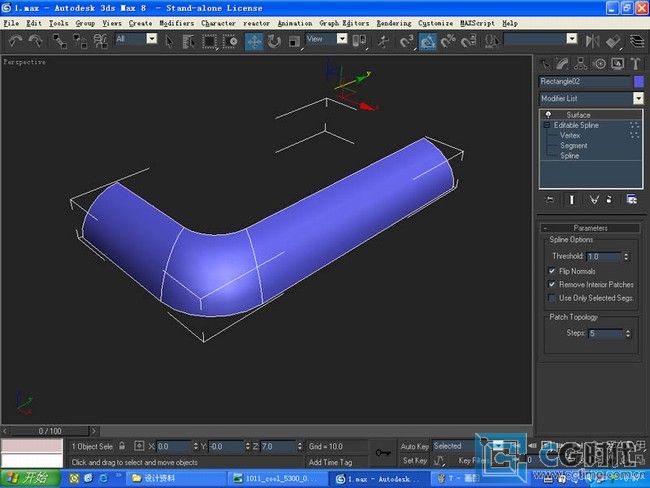Screen dimensions: 650x488
Task: Open Select by Name dialog icon
Action: (189, 41)
